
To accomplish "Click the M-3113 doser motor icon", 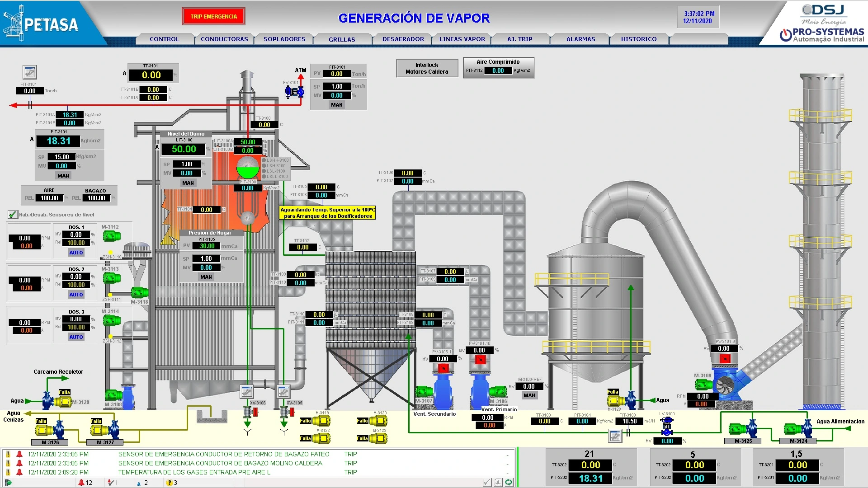I will (x=112, y=278).
